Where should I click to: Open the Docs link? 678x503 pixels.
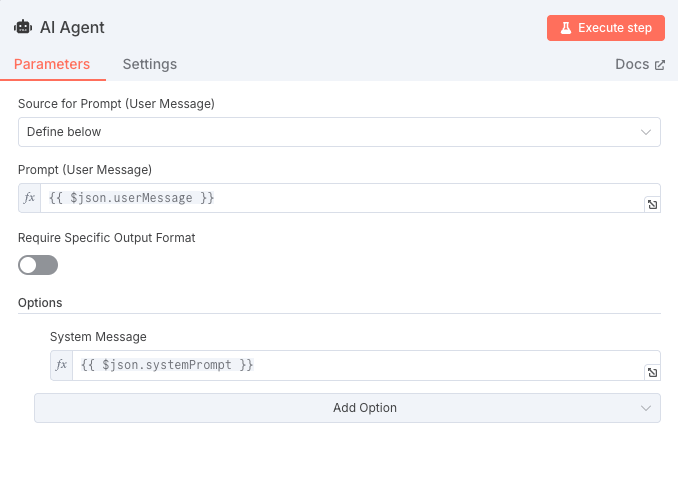[632, 64]
